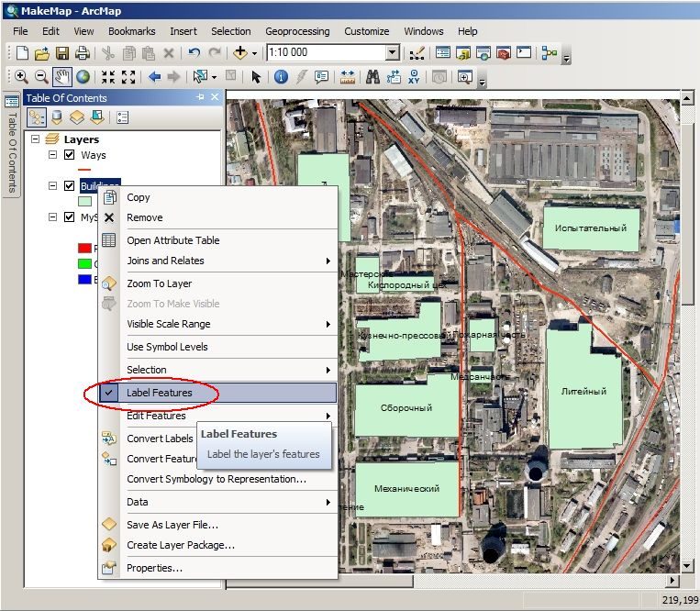Open the Geoprocessing menu
This screenshot has height=611, width=700.
(297, 31)
